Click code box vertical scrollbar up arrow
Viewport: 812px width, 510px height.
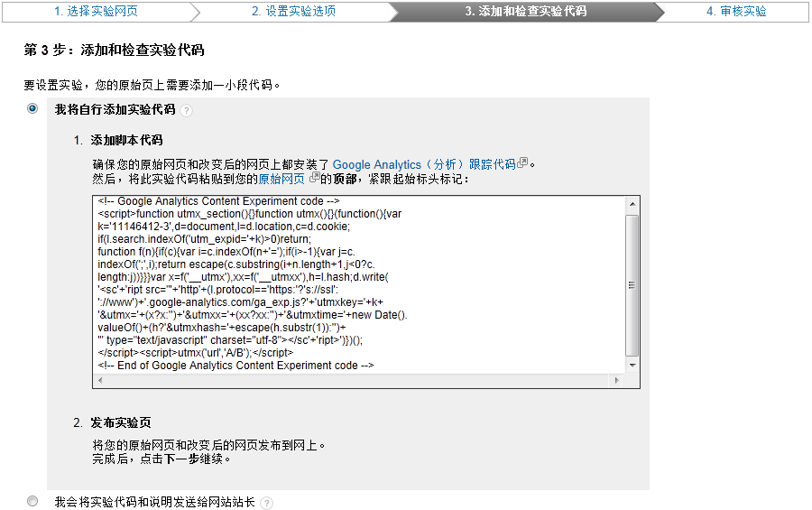pyautogui.click(x=632, y=202)
